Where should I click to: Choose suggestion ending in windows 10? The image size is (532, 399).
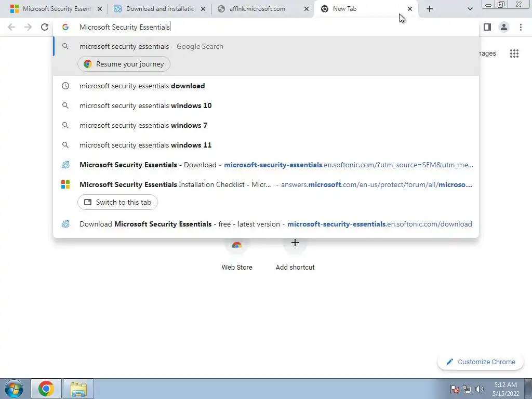coord(266,105)
